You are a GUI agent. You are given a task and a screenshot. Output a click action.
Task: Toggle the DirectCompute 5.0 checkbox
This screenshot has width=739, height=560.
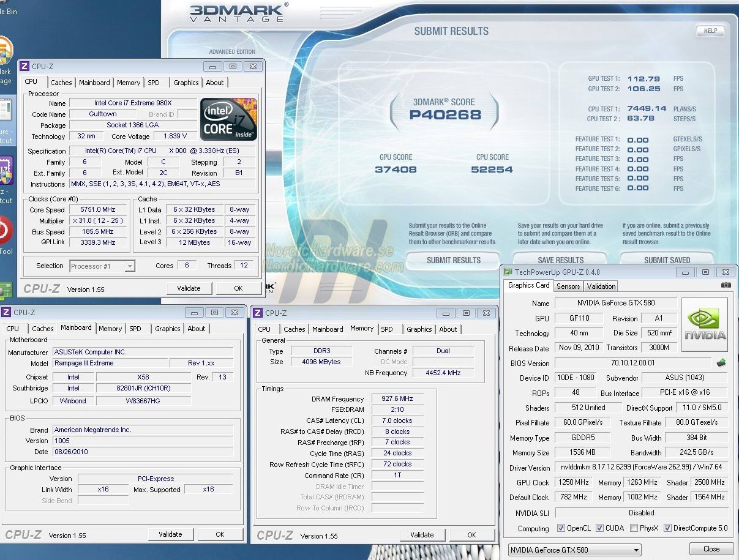667,528
